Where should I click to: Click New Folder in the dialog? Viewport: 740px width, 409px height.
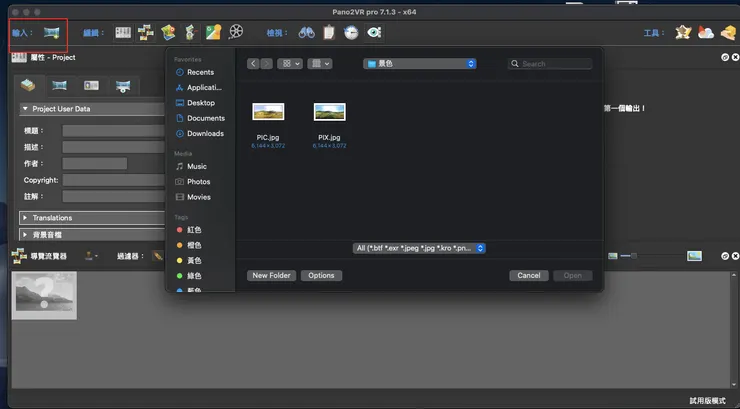pyautogui.click(x=271, y=275)
